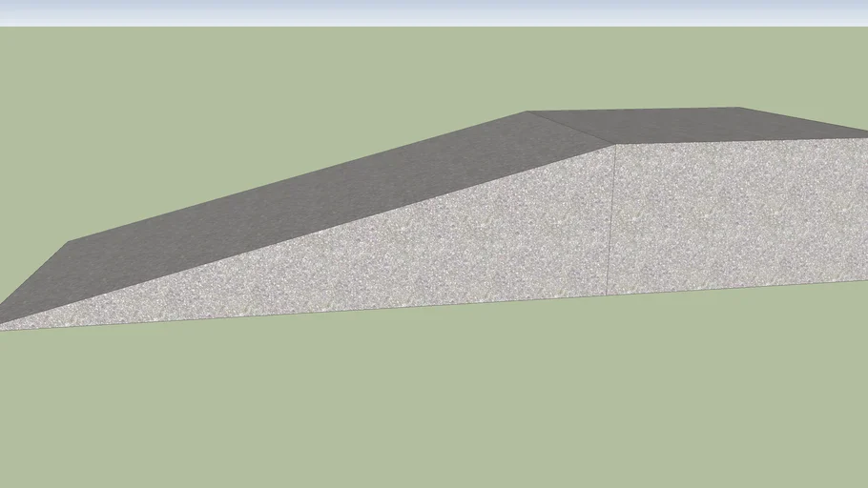The width and height of the screenshot is (868, 488).
Task: Click the vertex where ramp, platform, and seam meet
Action: [613, 145]
